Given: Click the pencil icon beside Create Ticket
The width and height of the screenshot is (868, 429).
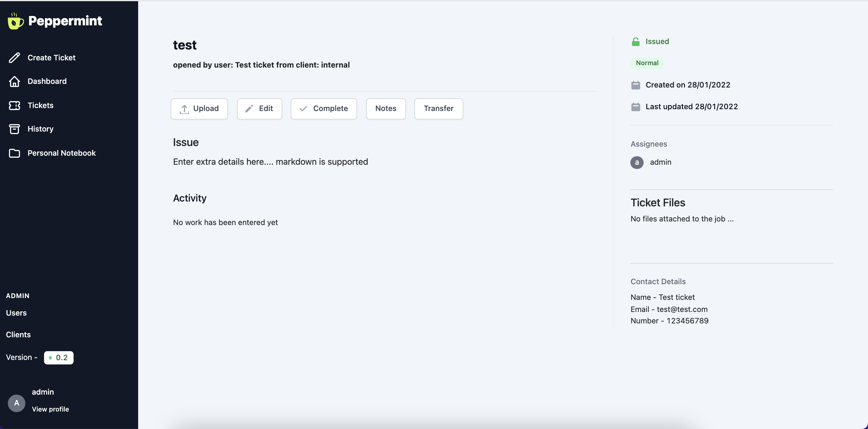Looking at the screenshot, I should 14,58.
